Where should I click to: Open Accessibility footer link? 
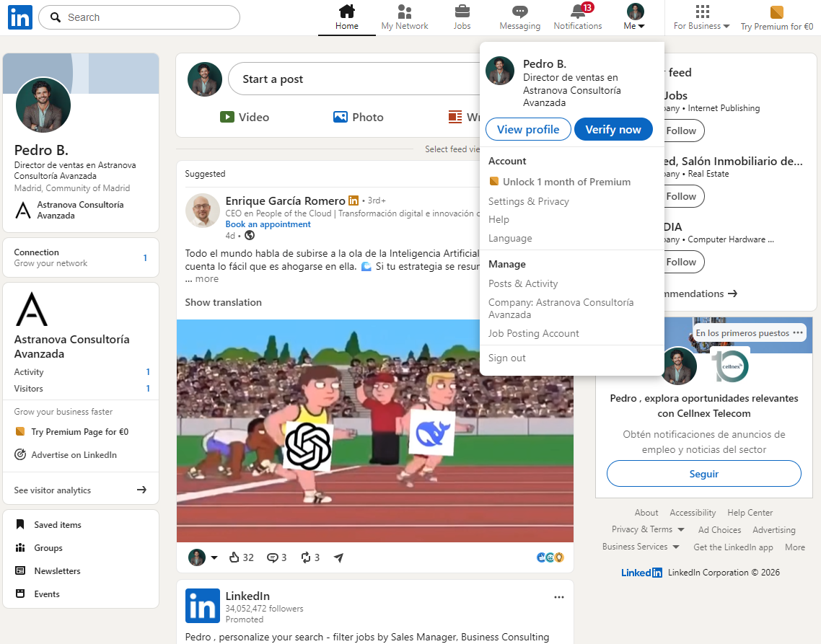(x=693, y=513)
